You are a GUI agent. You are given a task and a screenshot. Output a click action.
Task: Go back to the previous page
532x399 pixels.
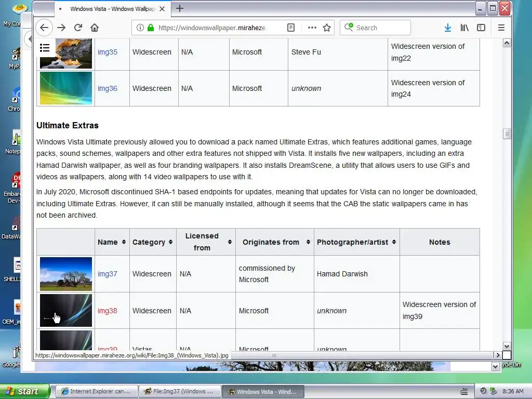click(44, 28)
